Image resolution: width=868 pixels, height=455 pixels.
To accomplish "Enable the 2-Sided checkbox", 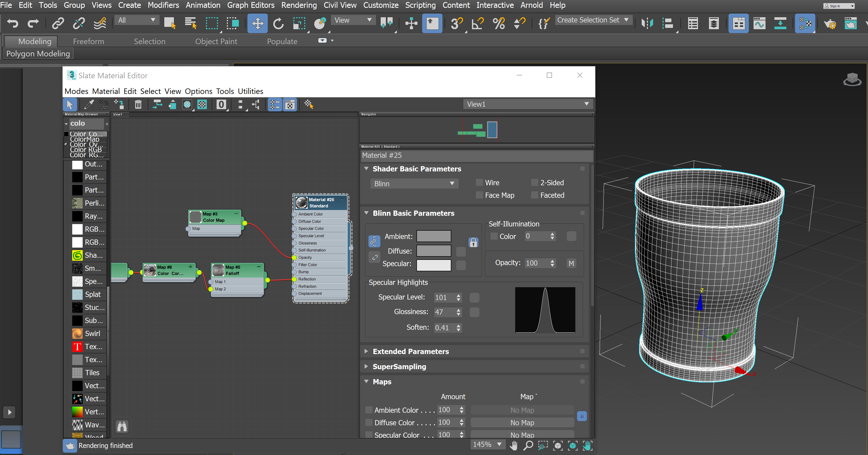I will click(535, 182).
